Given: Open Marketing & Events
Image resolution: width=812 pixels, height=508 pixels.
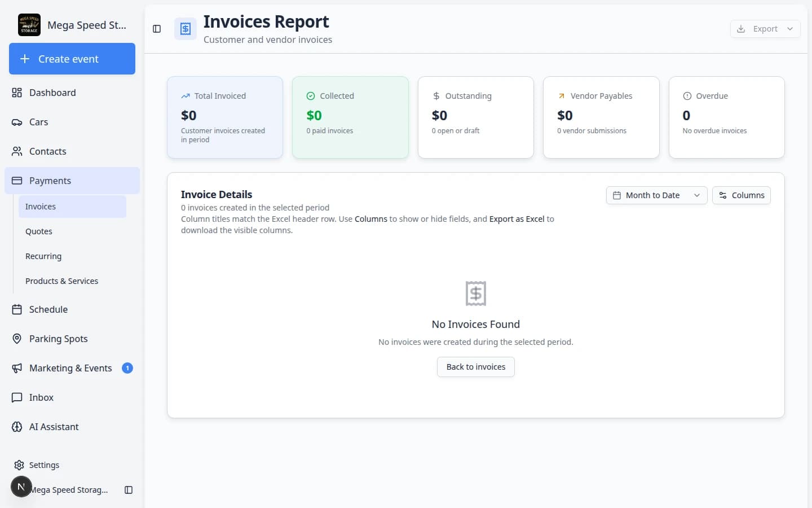Looking at the screenshot, I should click(72, 368).
